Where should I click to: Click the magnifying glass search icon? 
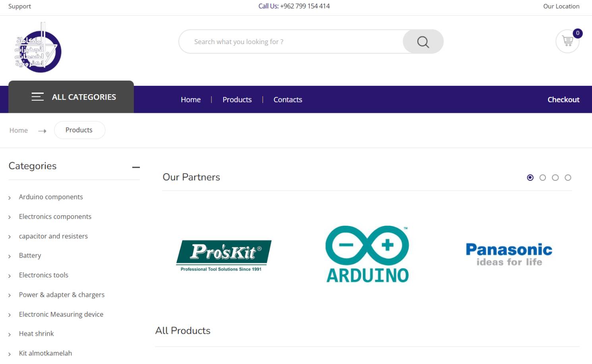423,42
